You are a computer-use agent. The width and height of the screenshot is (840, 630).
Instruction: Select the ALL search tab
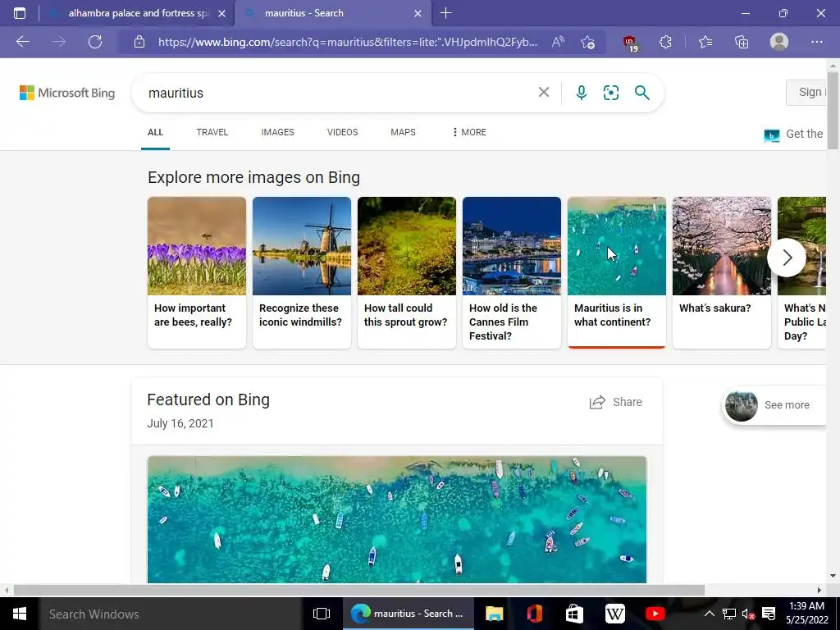[x=155, y=132]
